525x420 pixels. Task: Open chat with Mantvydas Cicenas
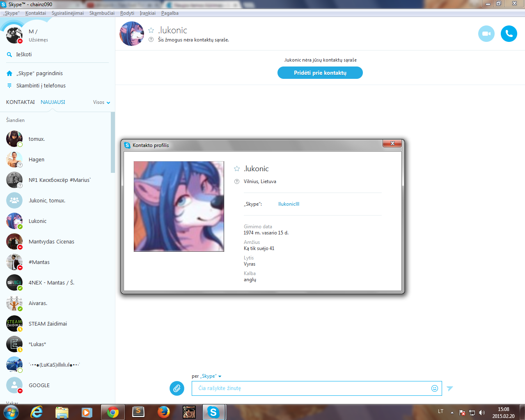pos(55,241)
